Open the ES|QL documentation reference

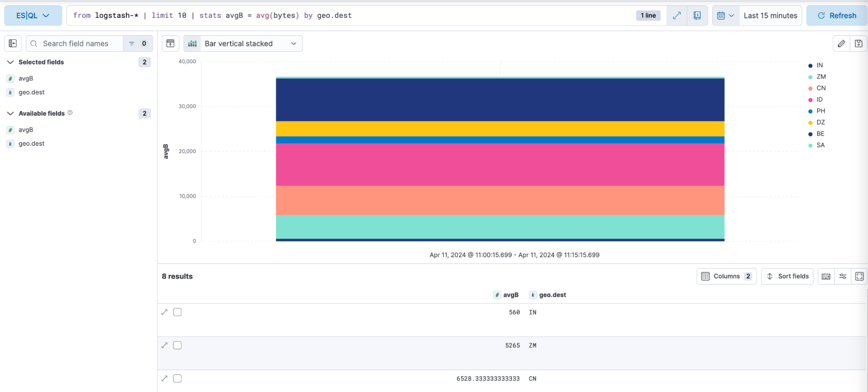click(x=697, y=15)
